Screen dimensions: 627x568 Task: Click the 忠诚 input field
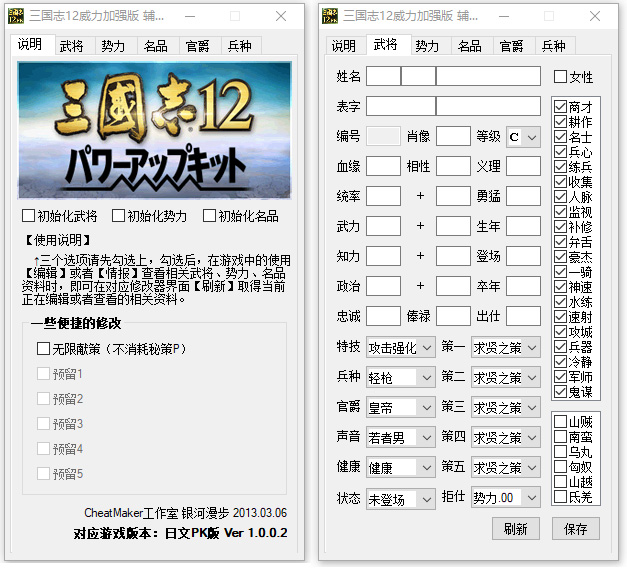coord(383,316)
